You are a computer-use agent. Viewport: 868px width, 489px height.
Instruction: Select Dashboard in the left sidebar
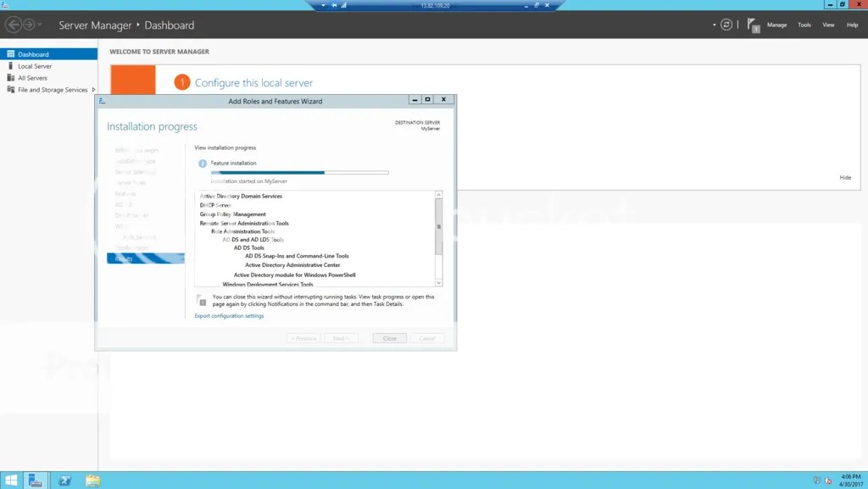[48, 54]
